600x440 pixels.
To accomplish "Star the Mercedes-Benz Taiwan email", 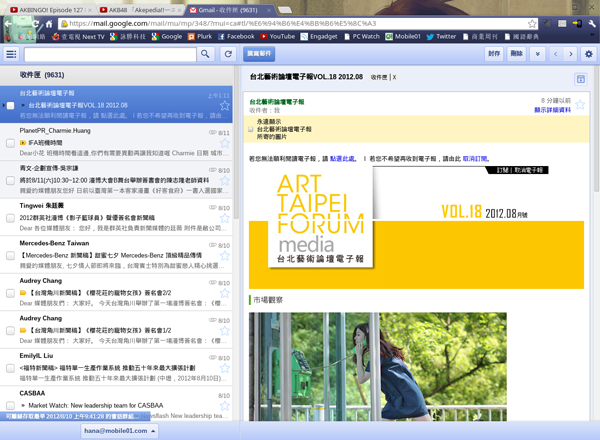I will [x=225, y=256].
